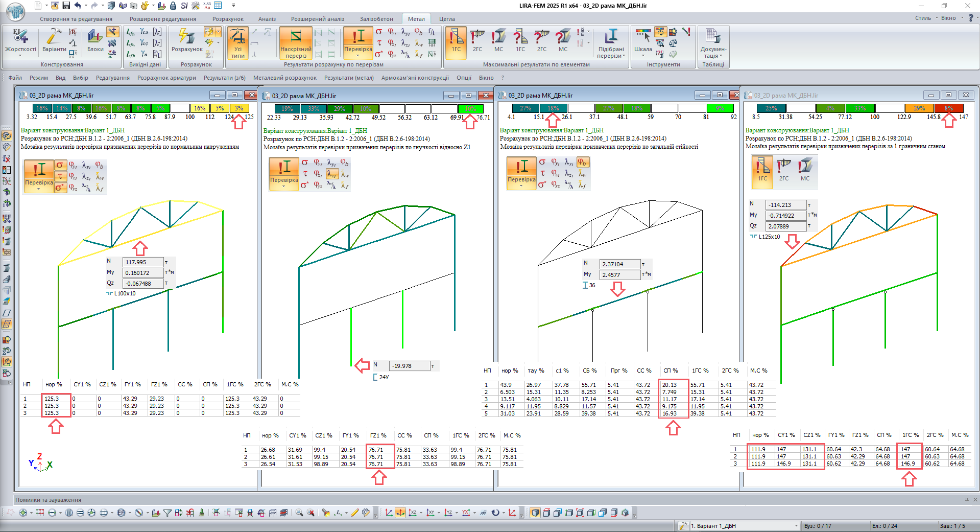Click the tau shear stress check icon
This screenshot has height=532, width=980.
click(378, 43)
